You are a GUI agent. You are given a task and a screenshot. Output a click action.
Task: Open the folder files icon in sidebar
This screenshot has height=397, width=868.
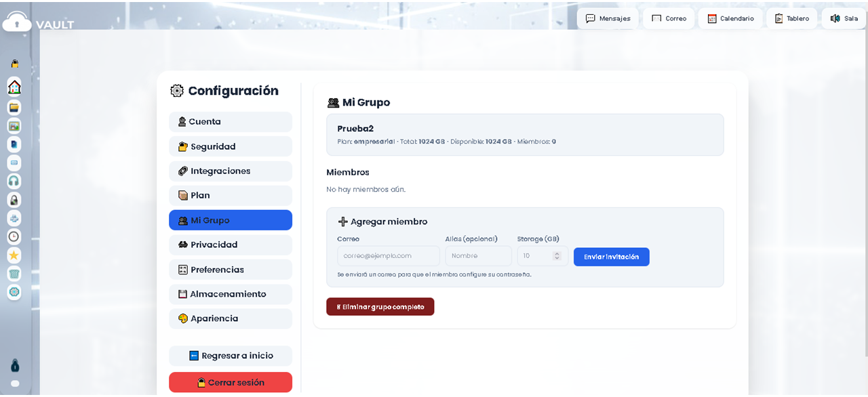pos(14,107)
